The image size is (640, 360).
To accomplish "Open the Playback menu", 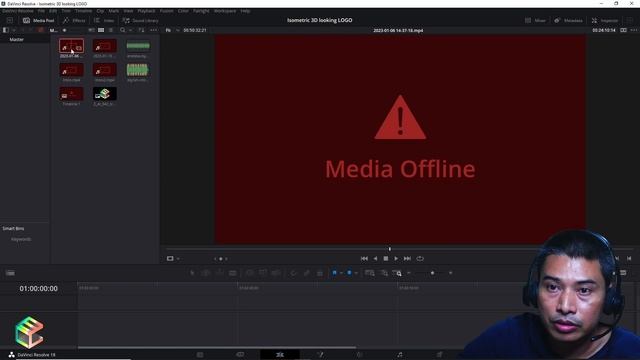I will [x=146, y=11].
